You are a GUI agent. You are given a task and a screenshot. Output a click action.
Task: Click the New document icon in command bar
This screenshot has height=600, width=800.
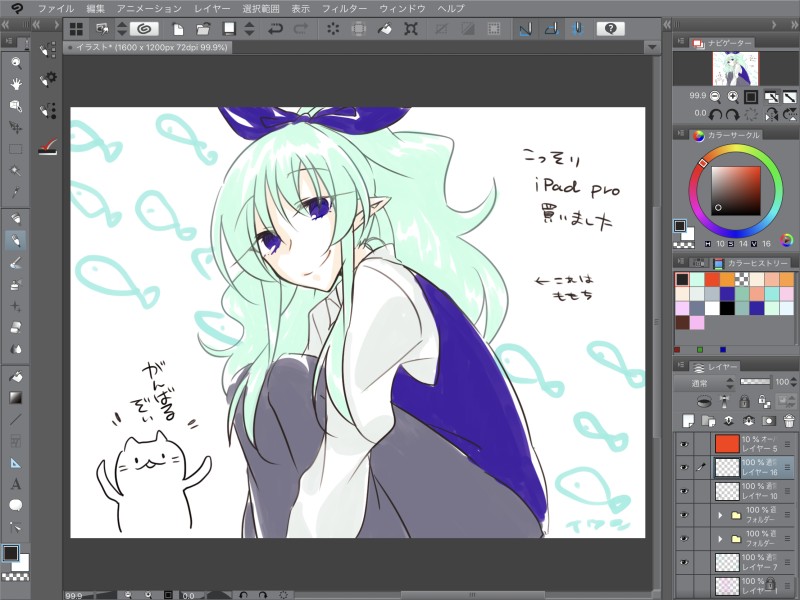178,29
